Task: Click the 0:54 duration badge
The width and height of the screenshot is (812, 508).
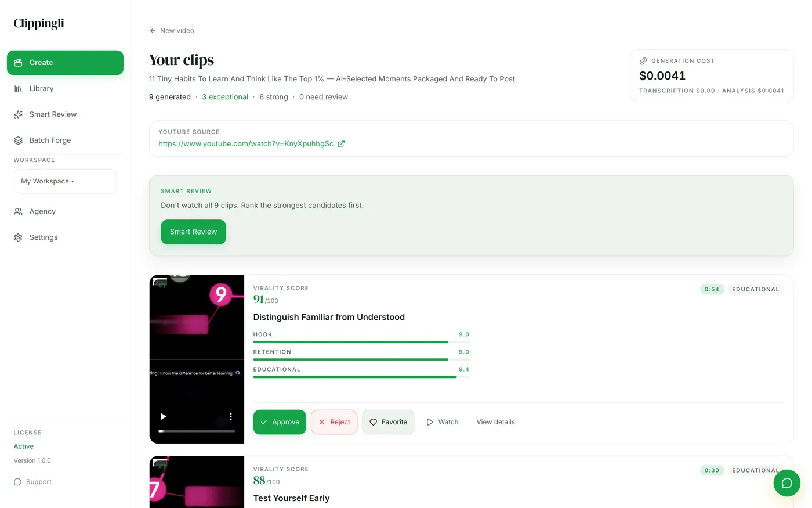Action: tap(712, 289)
